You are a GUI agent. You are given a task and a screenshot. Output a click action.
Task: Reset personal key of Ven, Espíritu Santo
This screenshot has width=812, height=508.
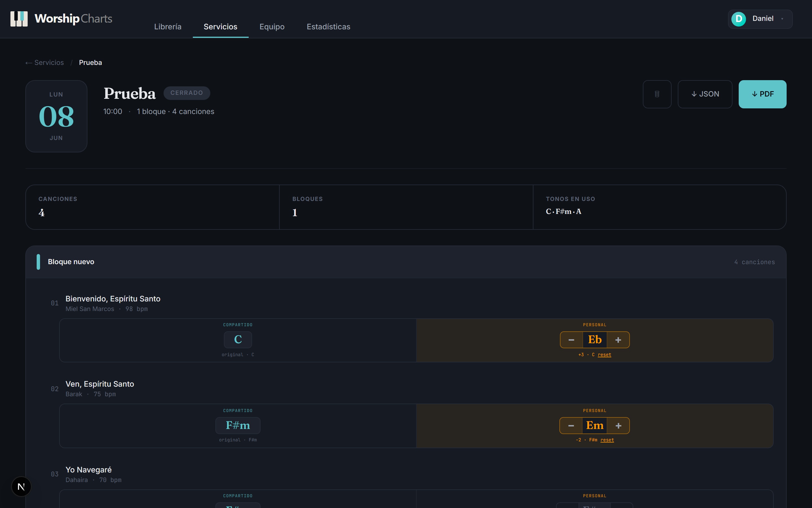(x=607, y=440)
